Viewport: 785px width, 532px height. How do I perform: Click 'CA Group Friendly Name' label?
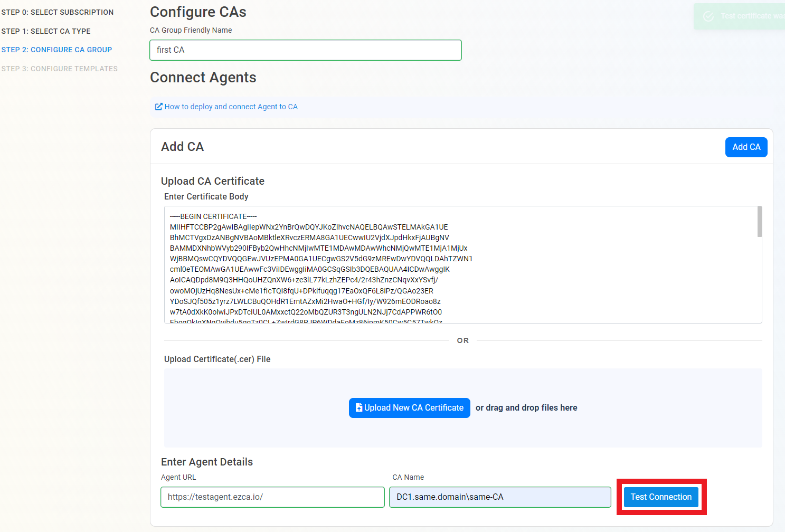click(x=191, y=30)
